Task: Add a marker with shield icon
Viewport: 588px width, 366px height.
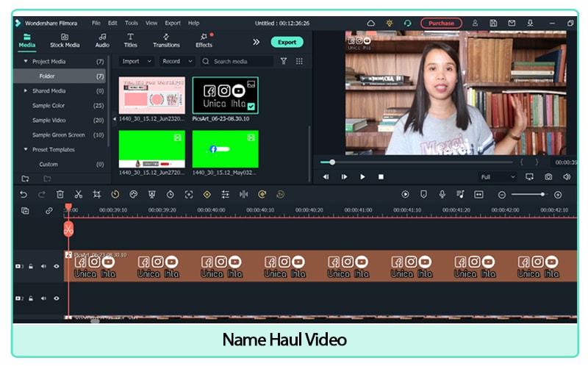Action: pyautogui.click(x=424, y=194)
